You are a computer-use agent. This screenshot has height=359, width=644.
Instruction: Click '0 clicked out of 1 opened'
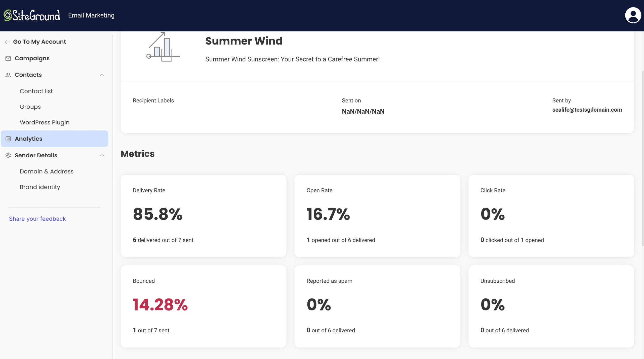point(512,240)
